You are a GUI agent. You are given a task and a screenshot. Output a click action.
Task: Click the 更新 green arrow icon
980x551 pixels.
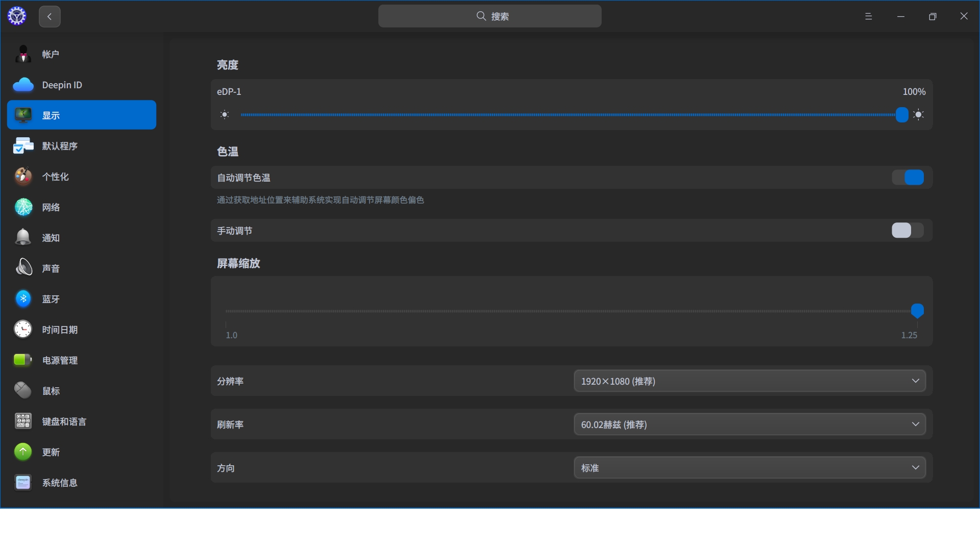click(23, 452)
